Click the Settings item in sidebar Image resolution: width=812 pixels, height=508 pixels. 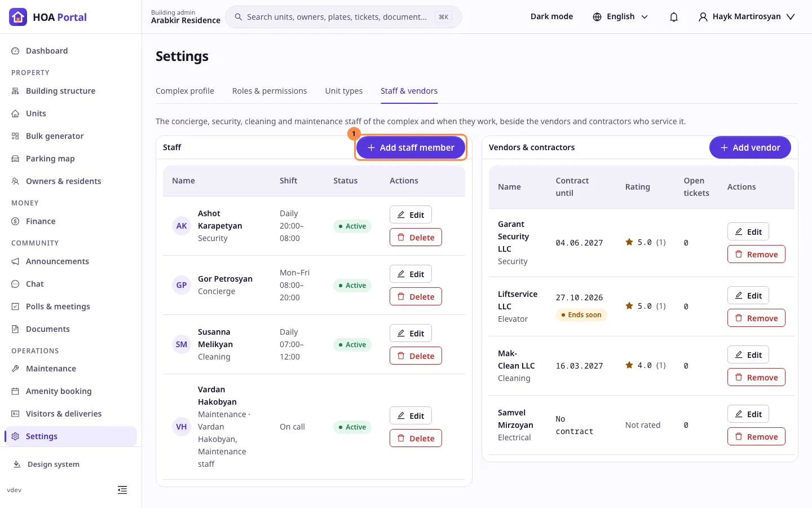(70, 436)
